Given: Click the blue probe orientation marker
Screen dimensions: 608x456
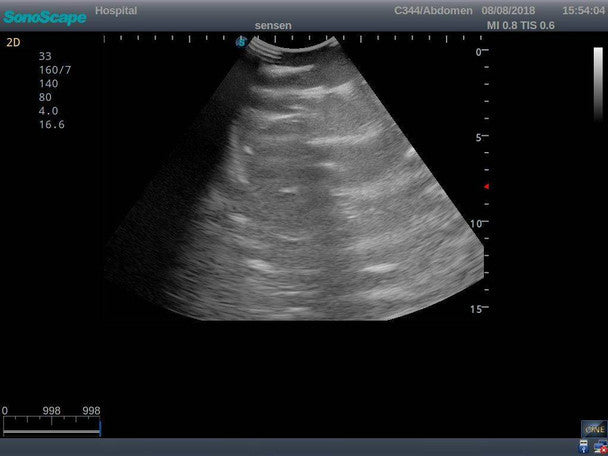Looking at the screenshot, I should [242, 41].
